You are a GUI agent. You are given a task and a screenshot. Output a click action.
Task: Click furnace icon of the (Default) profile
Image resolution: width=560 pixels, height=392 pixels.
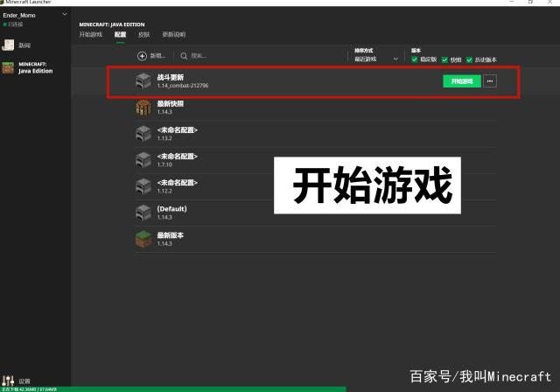pos(143,213)
